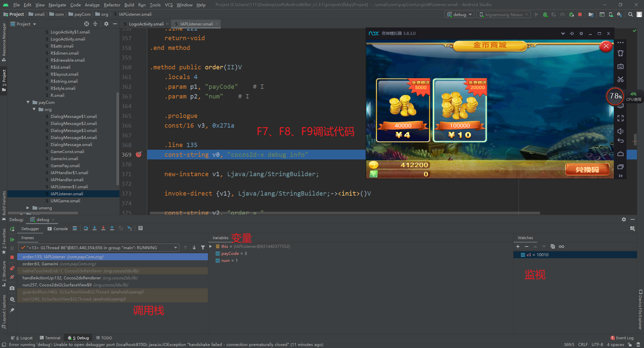Open the bigsamsung Nexus device dropdown
The height and width of the screenshot is (348, 644).
click(x=503, y=14)
